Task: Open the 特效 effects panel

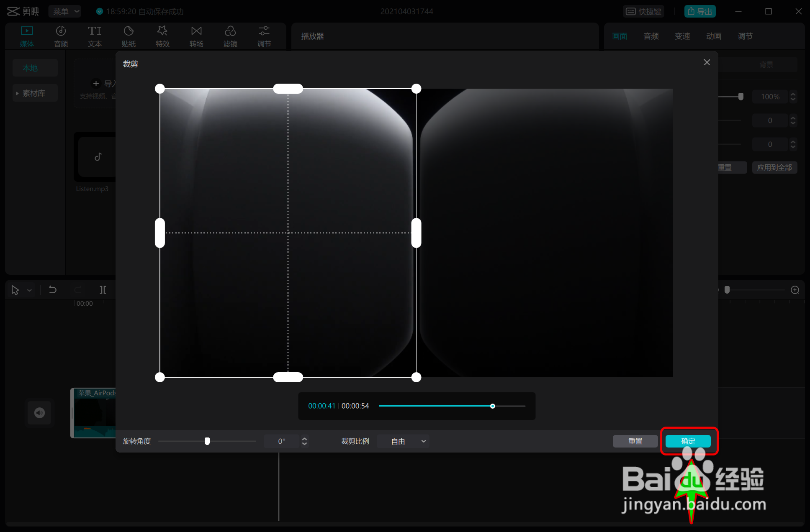Action: [x=162, y=36]
